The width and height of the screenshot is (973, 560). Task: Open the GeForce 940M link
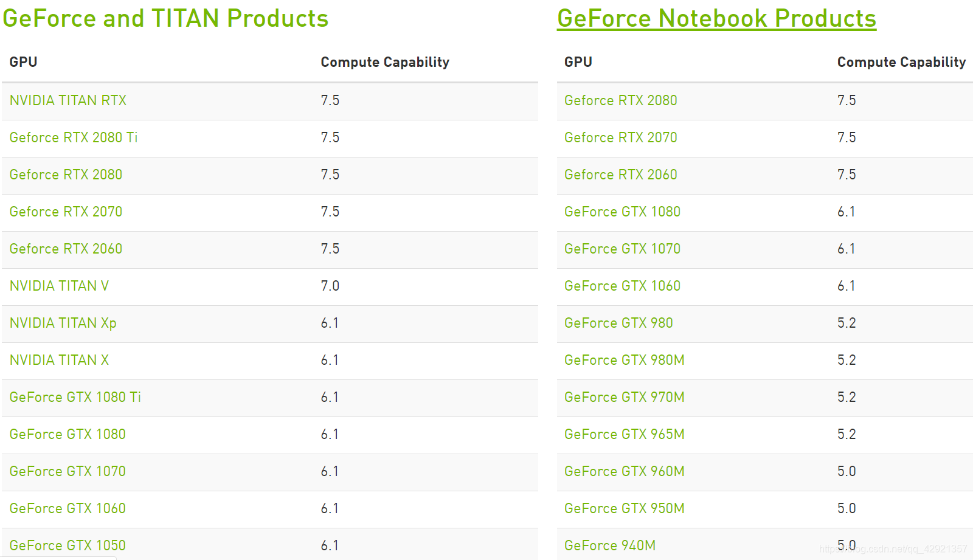[x=609, y=545]
